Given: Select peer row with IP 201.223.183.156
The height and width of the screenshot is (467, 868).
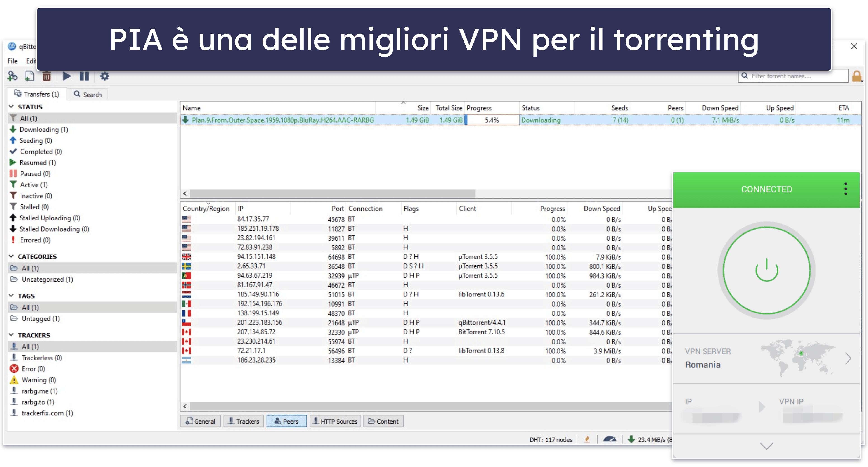Looking at the screenshot, I should 426,322.
